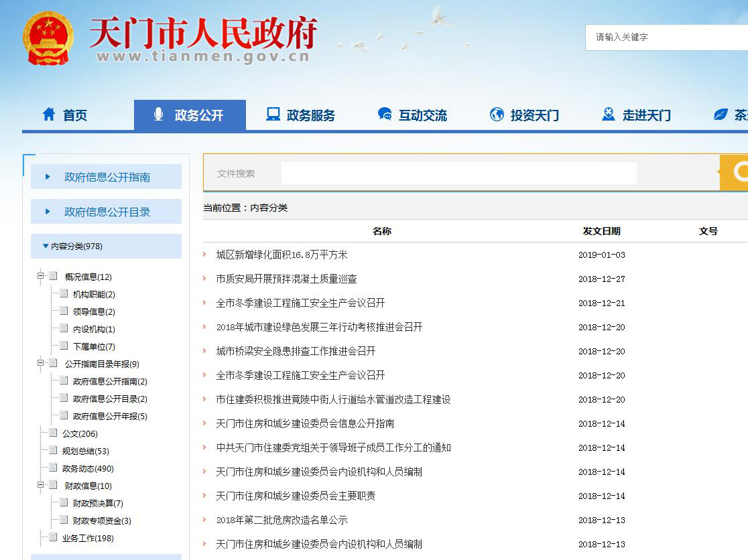Viewport: 748px width, 560px height.
Task: Collapse the 内容分类(978) section
Action: click(x=46, y=246)
